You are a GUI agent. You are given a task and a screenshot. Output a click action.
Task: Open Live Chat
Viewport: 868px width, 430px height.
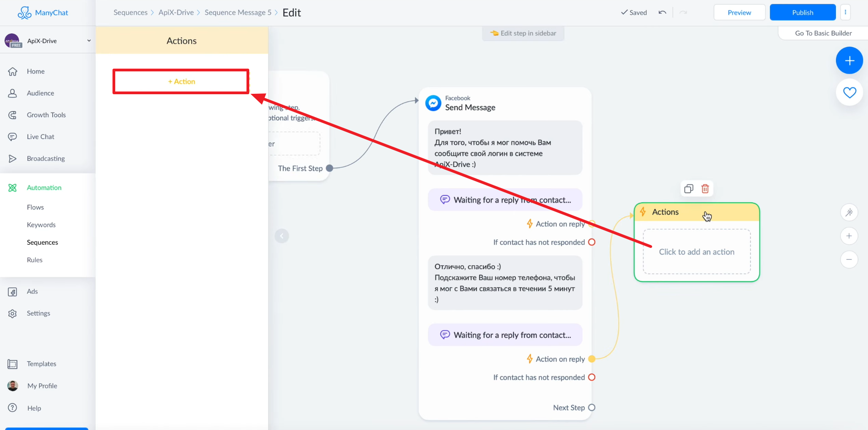point(40,137)
